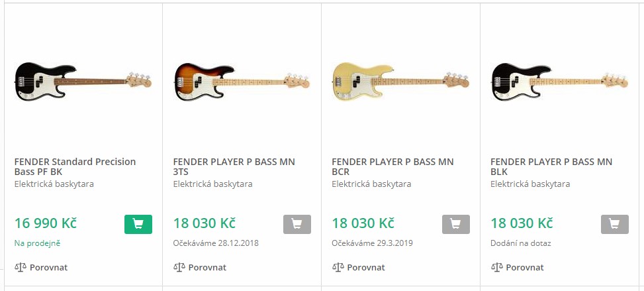View black BLK maple-neck bass image
Image resolution: width=644 pixels, height=291 pixels.
pos(559,82)
